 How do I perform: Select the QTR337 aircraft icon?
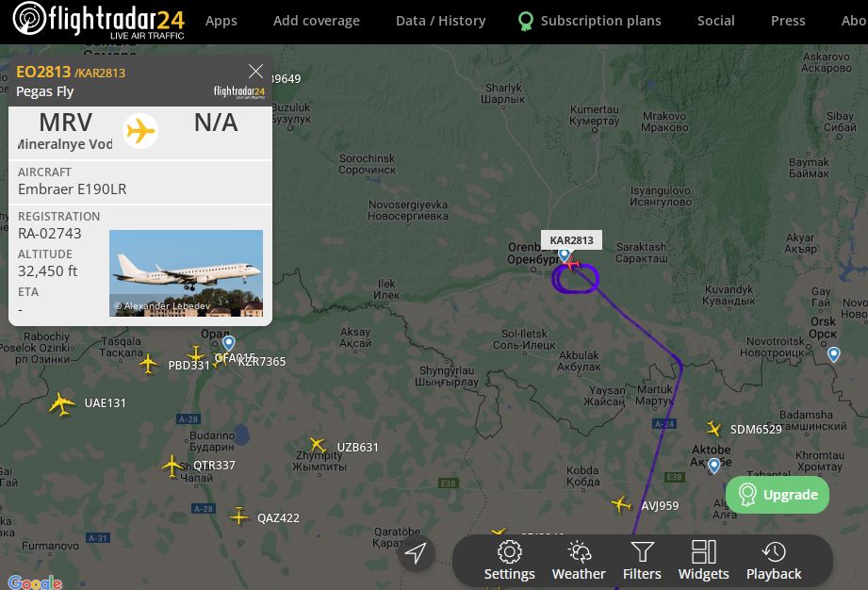coord(172,466)
